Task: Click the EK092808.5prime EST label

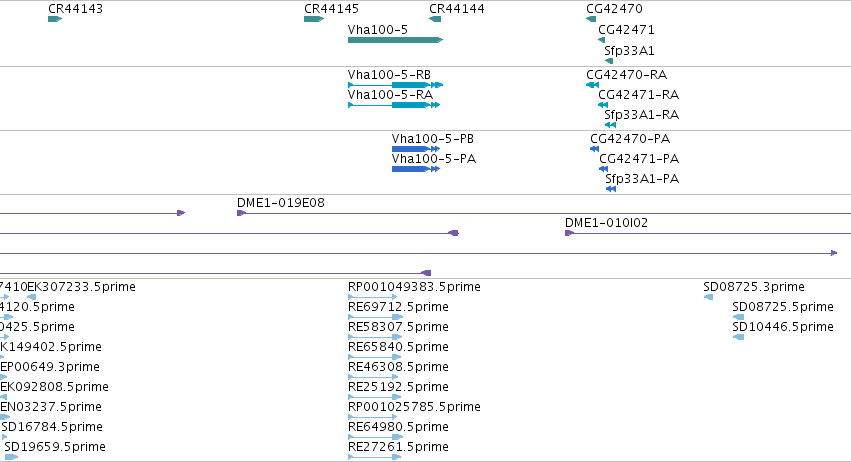Action: coord(54,387)
